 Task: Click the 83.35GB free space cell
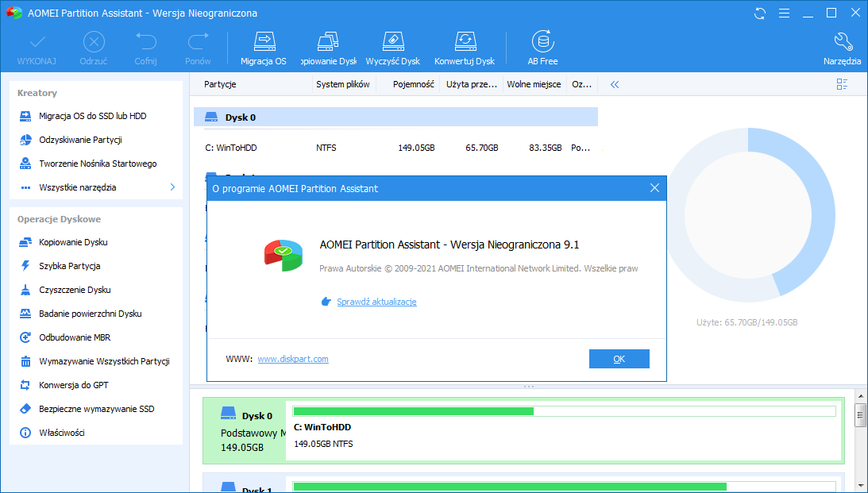(546, 148)
